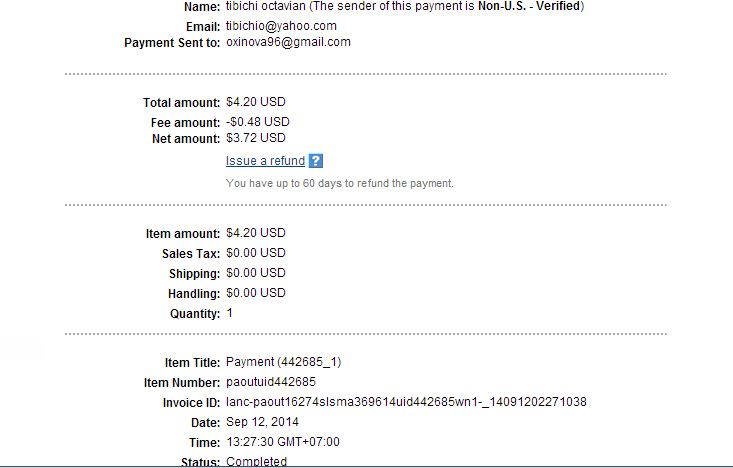Click the blue help question-mark icon
733x468 pixels.
(316, 161)
